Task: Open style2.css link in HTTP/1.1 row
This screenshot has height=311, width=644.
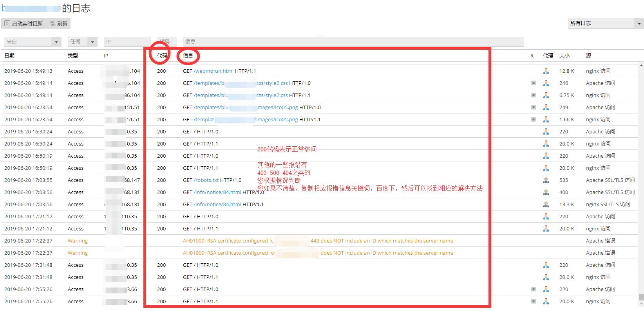Action: click(241, 95)
